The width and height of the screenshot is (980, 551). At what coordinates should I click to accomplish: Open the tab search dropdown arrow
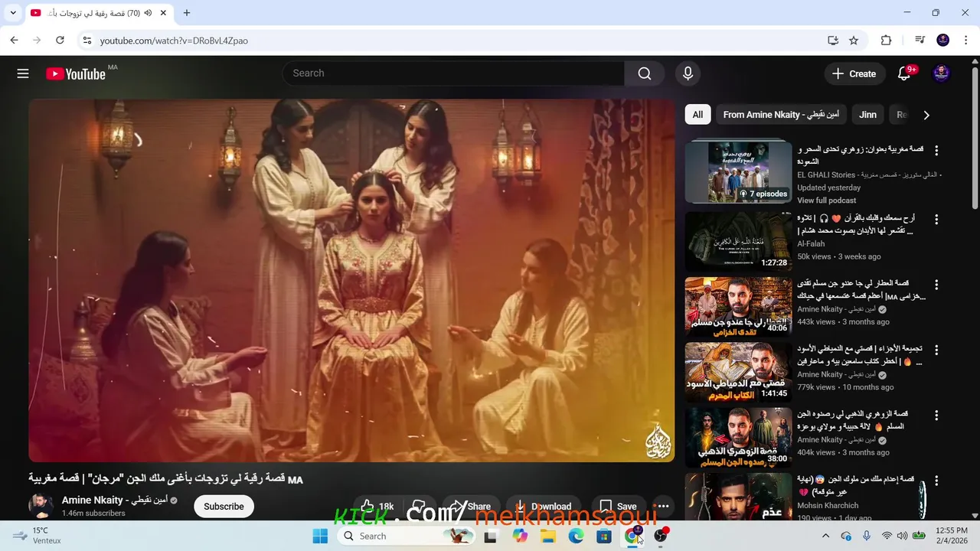(13, 13)
